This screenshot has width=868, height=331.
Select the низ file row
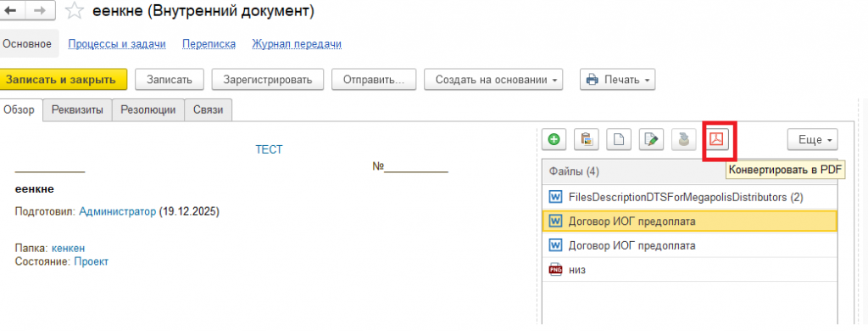(690, 269)
